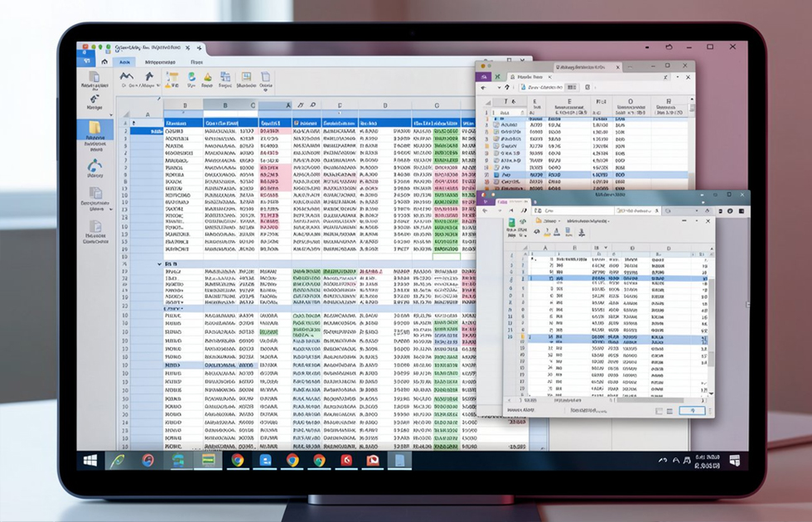Image resolution: width=812 pixels, height=522 pixels.
Task: Click the vertical scrollbar in the lower-right window
Action: pyautogui.click(x=710, y=331)
